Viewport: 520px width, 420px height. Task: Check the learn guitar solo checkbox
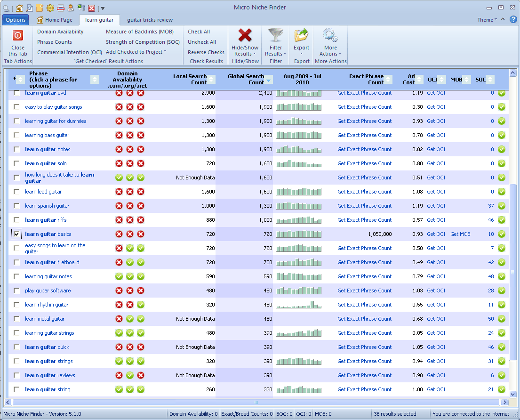pos(16,163)
